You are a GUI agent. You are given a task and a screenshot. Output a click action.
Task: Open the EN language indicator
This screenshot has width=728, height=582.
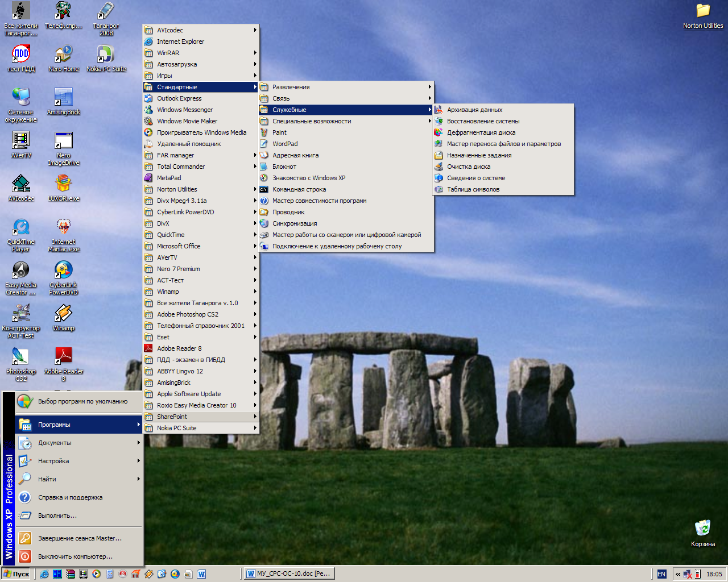[x=661, y=574]
